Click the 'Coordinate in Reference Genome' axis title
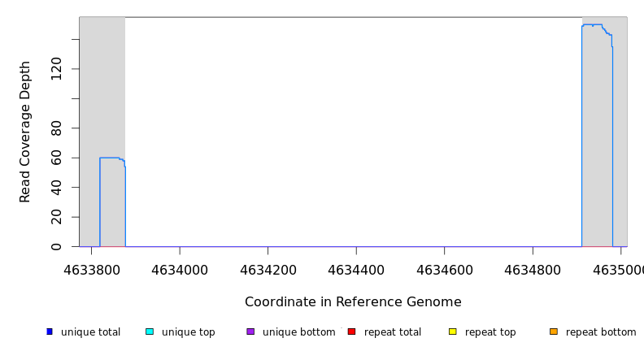644x351 pixels. tap(353, 302)
